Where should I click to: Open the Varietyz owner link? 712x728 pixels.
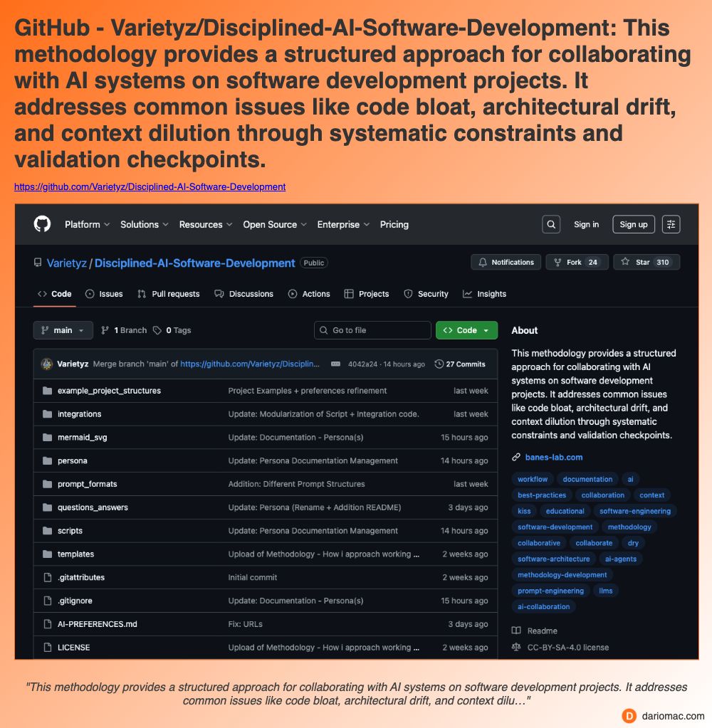[66, 263]
